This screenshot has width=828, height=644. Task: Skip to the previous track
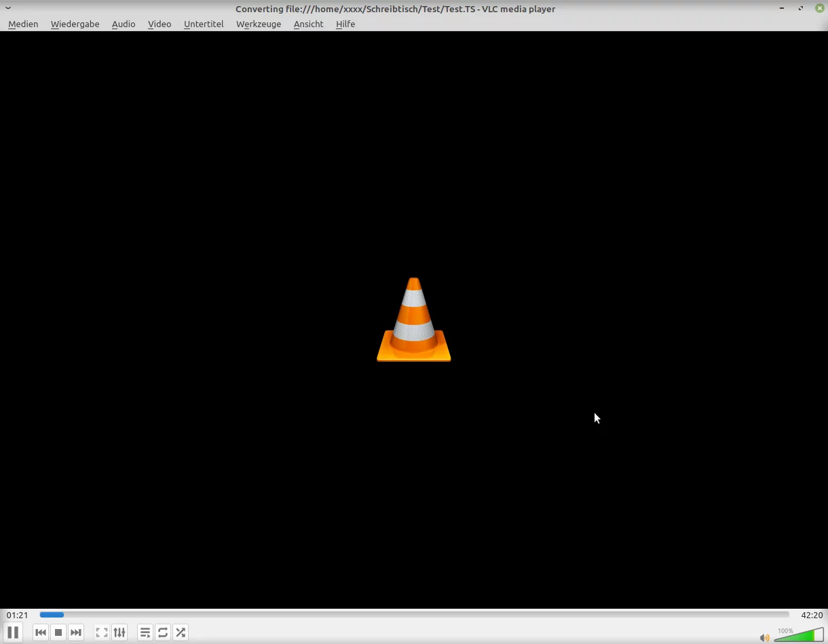[x=41, y=632]
